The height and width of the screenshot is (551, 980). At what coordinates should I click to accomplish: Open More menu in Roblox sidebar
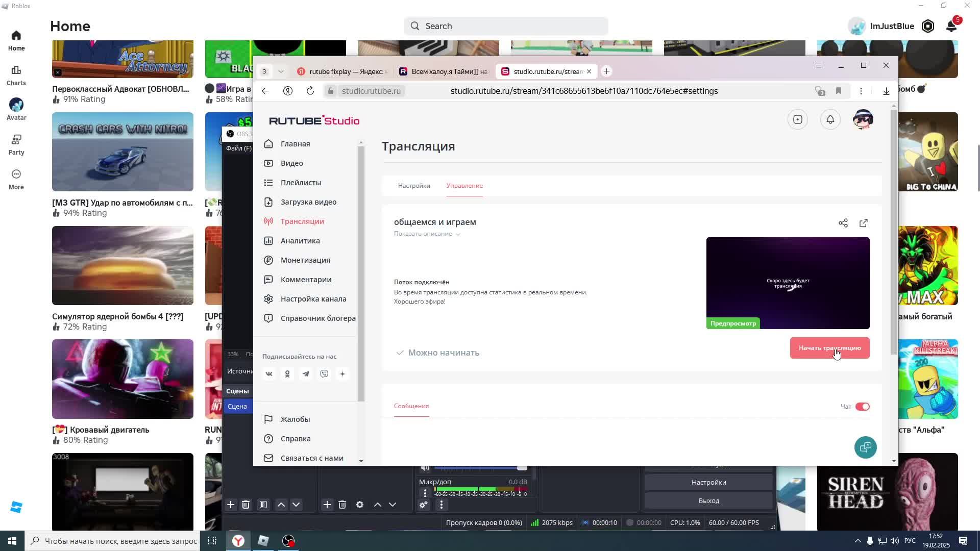coord(16,179)
